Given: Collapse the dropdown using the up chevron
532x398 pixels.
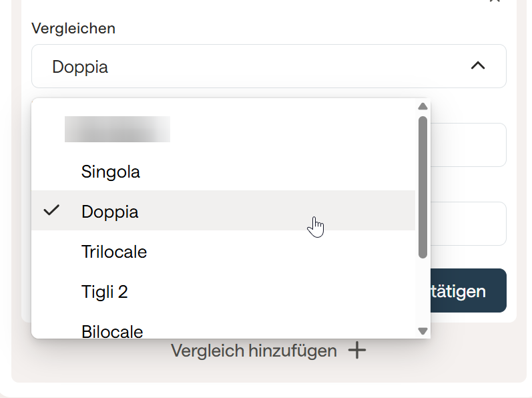Looking at the screenshot, I should tap(478, 65).
